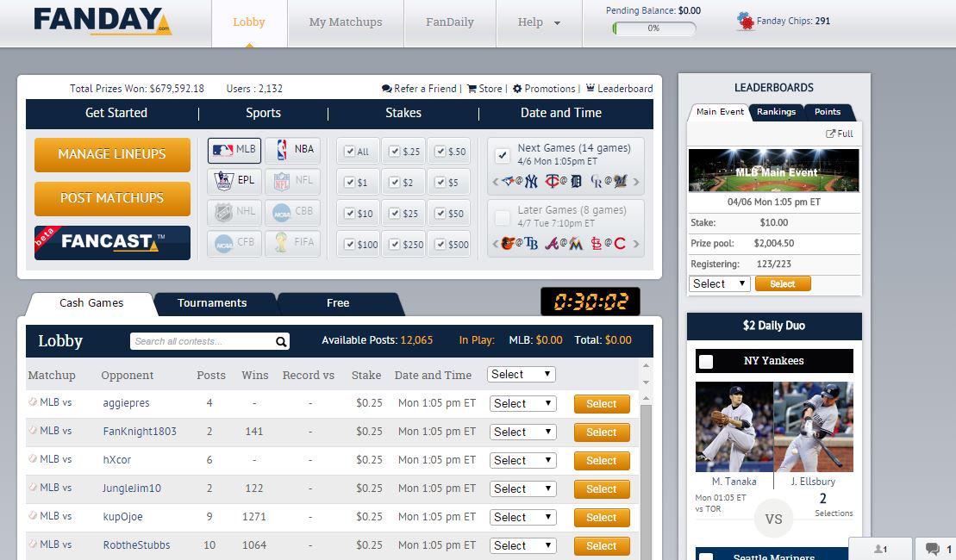This screenshot has width=956, height=560.
Task: Click the Store cart icon
Action: 472,89
